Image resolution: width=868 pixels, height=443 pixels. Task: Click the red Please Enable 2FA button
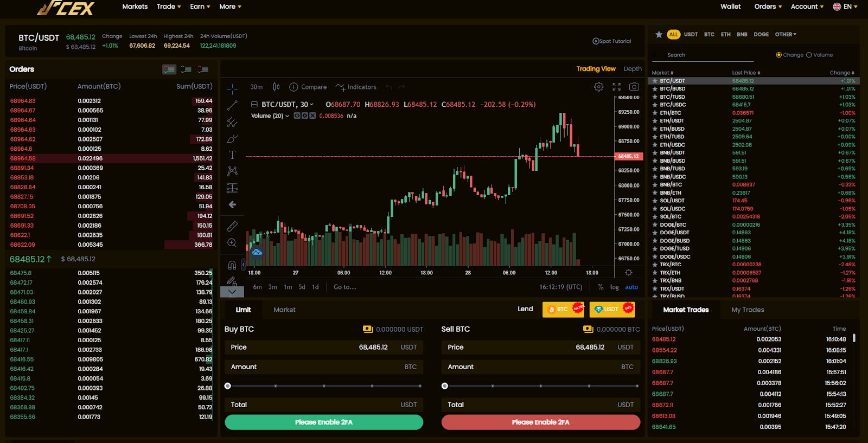(x=541, y=422)
